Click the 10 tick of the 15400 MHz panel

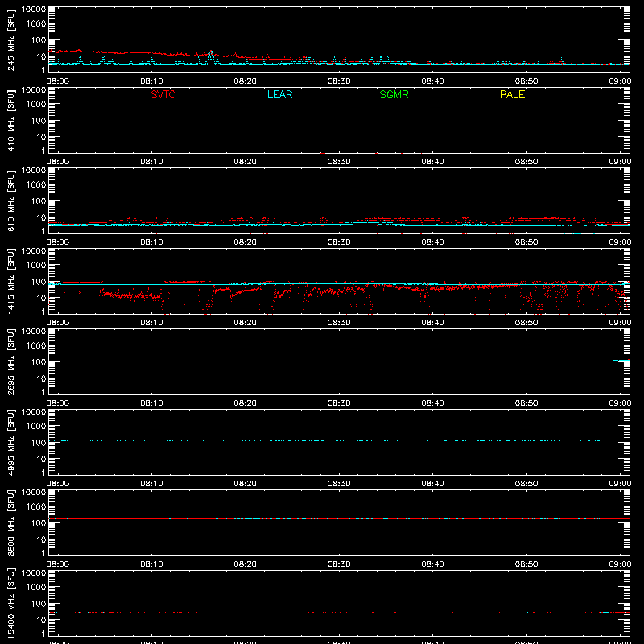tap(41, 620)
